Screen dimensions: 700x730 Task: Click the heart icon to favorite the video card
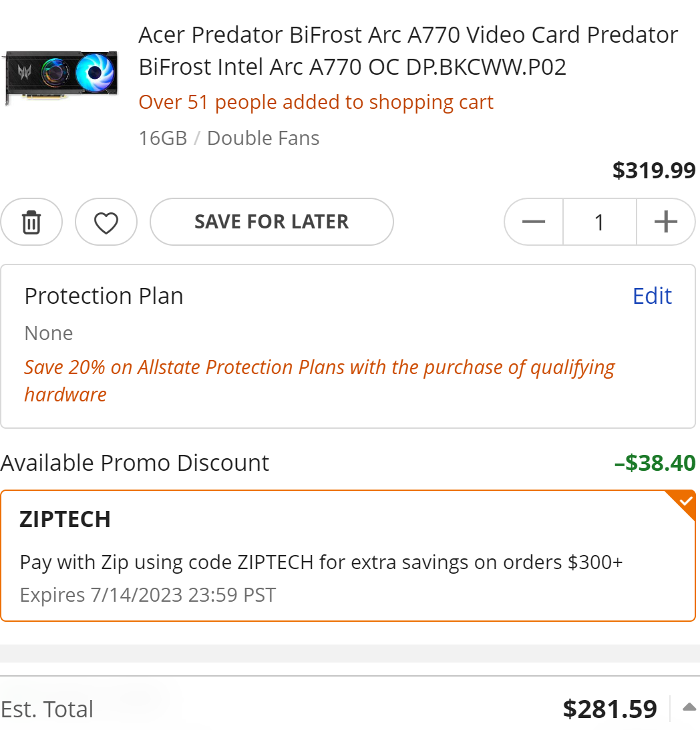click(106, 222)
